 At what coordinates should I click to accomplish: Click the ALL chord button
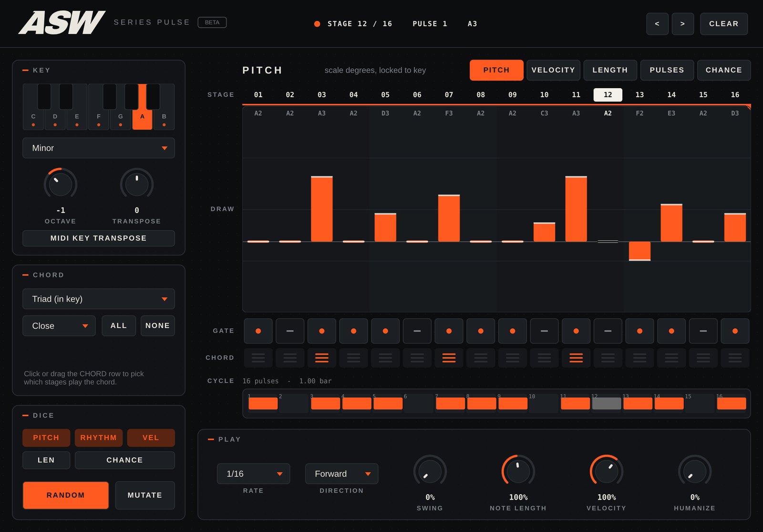(x=119, y=326)
